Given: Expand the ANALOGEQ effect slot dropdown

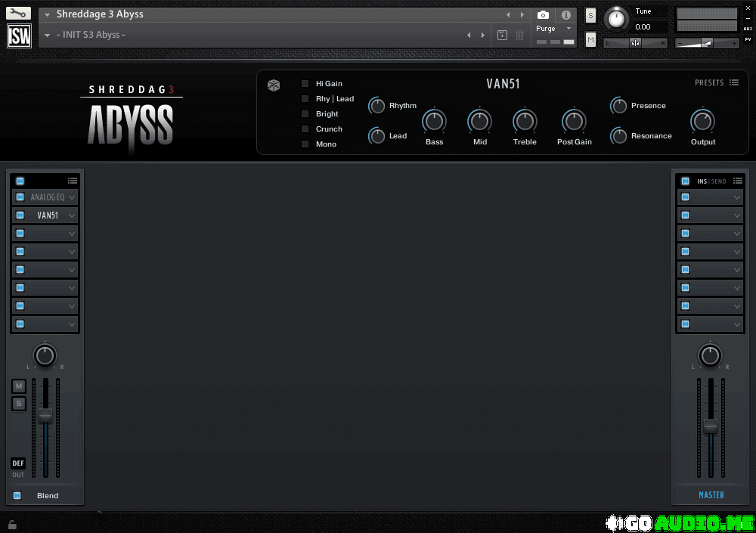Looking at the screenshot, I should pos(72,197).
